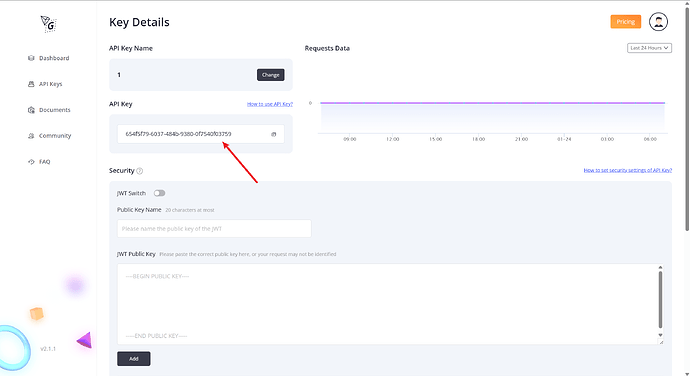690x376 pixels.
Task: Click the Requests Data label
Action: [327, 48]
